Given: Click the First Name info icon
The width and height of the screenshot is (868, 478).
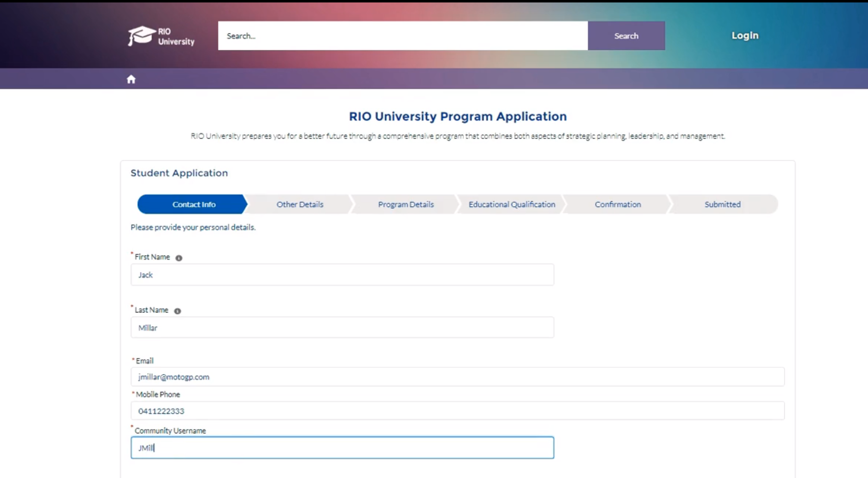Looking at the screenshot, I should point(179,258).
